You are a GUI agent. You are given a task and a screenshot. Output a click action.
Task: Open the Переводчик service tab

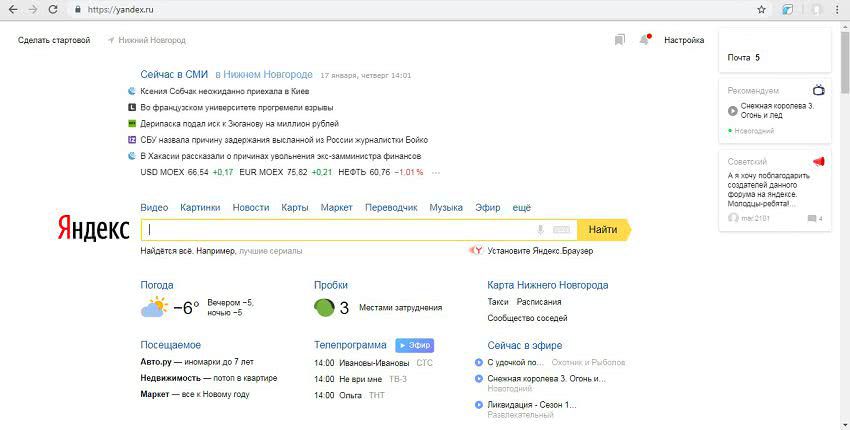coord(391,207)
